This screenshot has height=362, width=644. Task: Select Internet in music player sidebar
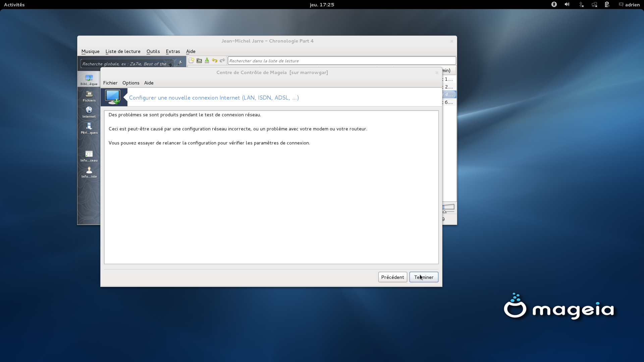click(x=89, y=112)
